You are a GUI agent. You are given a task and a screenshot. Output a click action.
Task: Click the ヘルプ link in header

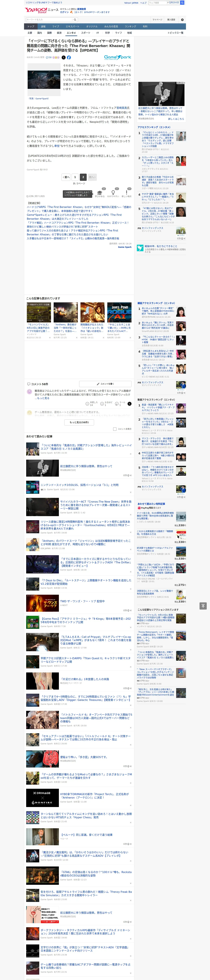[143, 3]
